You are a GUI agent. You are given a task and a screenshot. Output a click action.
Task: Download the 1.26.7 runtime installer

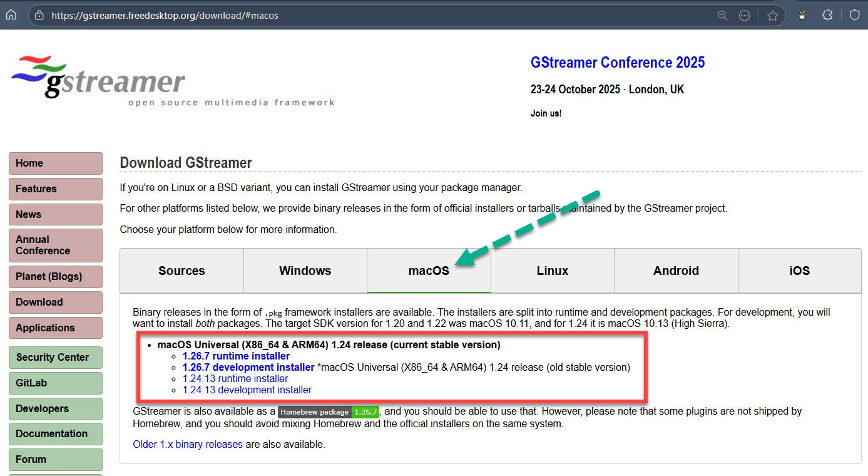pyautogui.click(x=236, y=356)
